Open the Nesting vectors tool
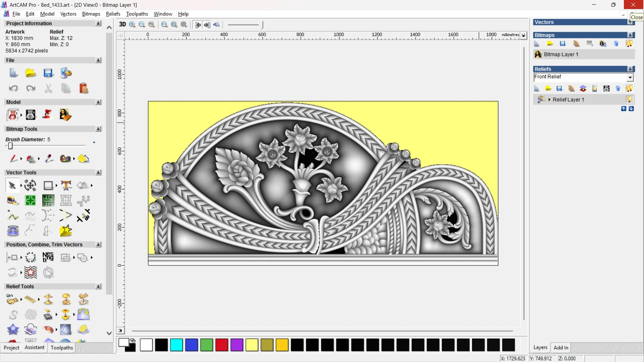 (48, 257)
